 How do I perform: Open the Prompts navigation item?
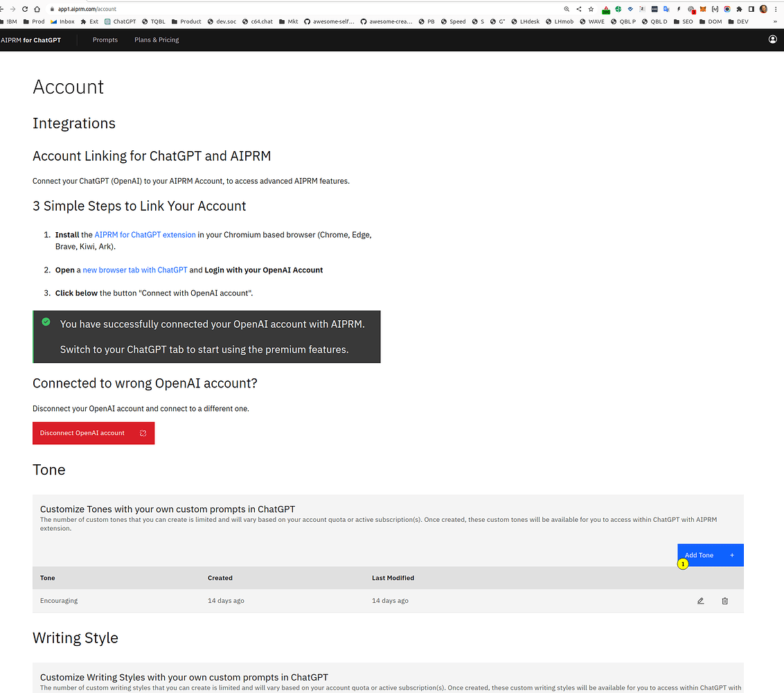coord(105,40)
